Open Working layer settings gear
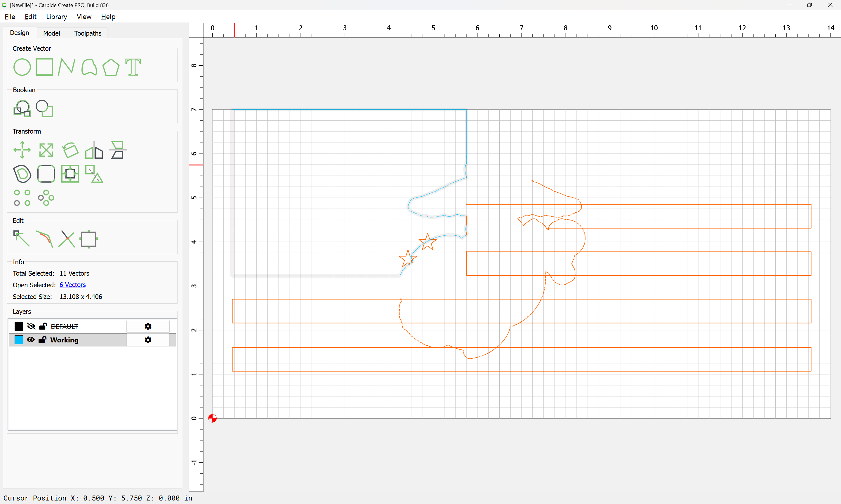This screenshot has height=504, width=841. (x=148, y=339)
